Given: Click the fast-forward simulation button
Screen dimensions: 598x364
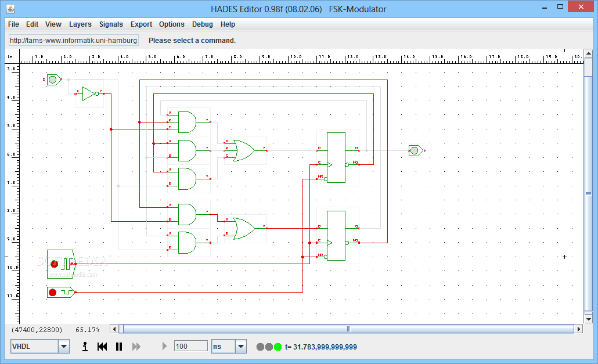Looking at the screenshot, I should [x=136, y=347].
